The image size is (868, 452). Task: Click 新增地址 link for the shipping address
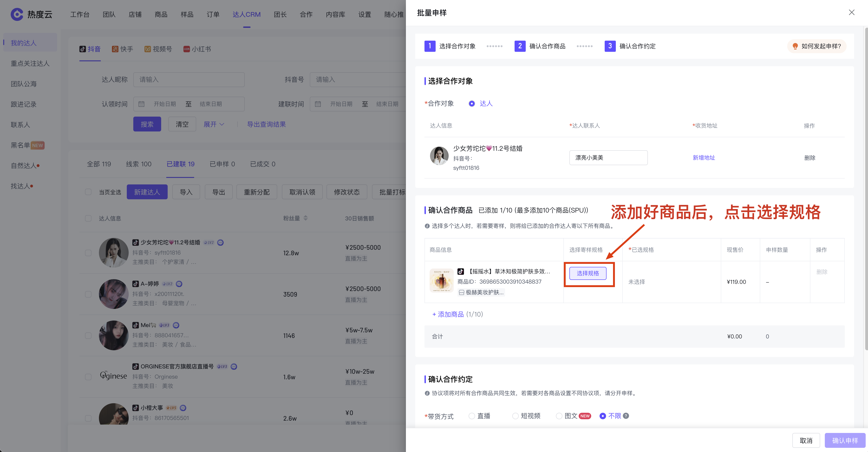pos(704,157)
